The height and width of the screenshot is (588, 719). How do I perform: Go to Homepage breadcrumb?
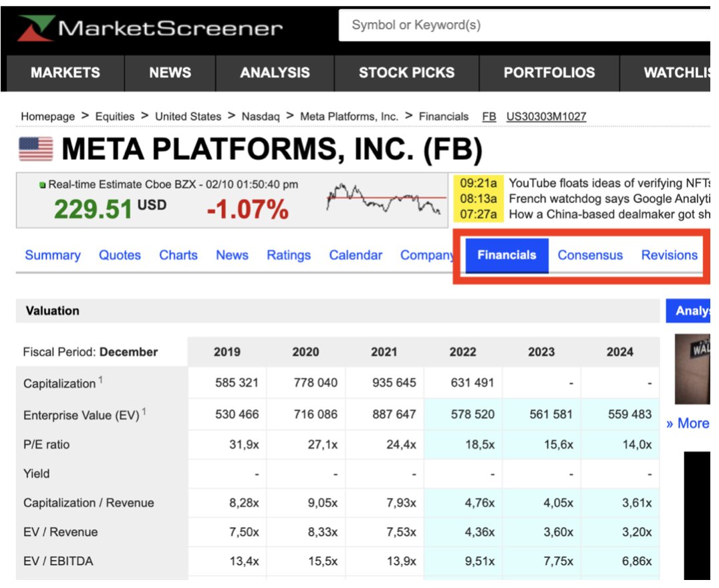[x=47, y=116]
